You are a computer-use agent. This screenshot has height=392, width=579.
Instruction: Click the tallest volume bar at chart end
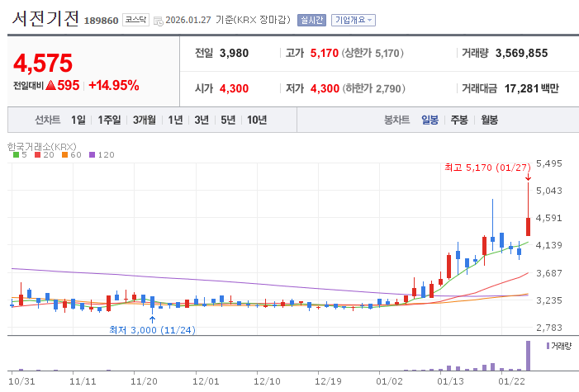tap(528, 356)
